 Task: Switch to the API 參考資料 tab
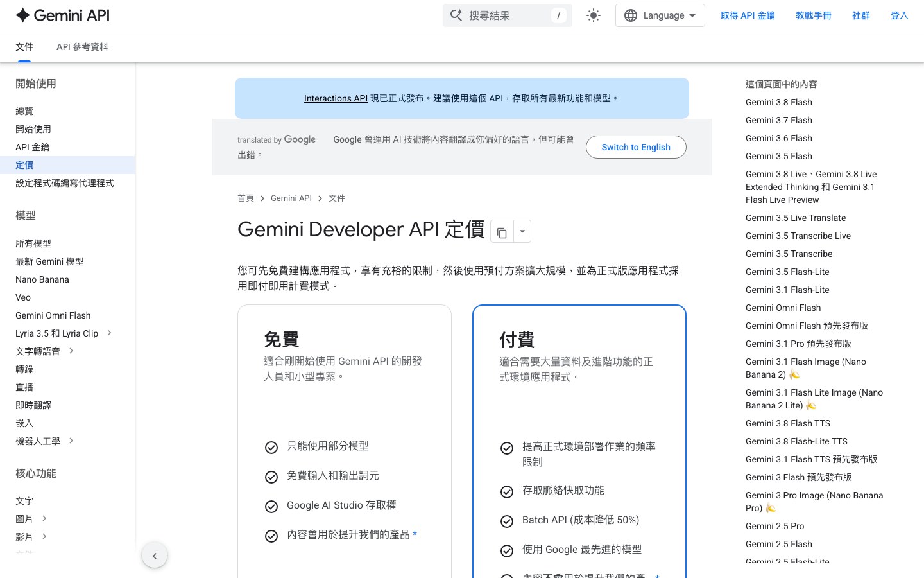click(82, 47)
